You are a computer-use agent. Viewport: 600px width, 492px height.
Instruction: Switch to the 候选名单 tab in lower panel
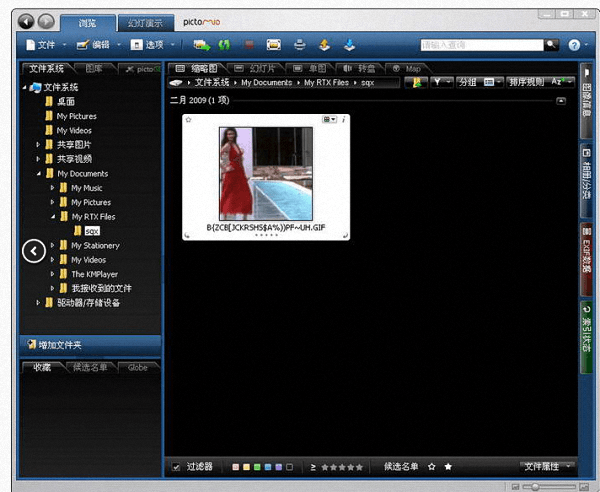point(90,368)
